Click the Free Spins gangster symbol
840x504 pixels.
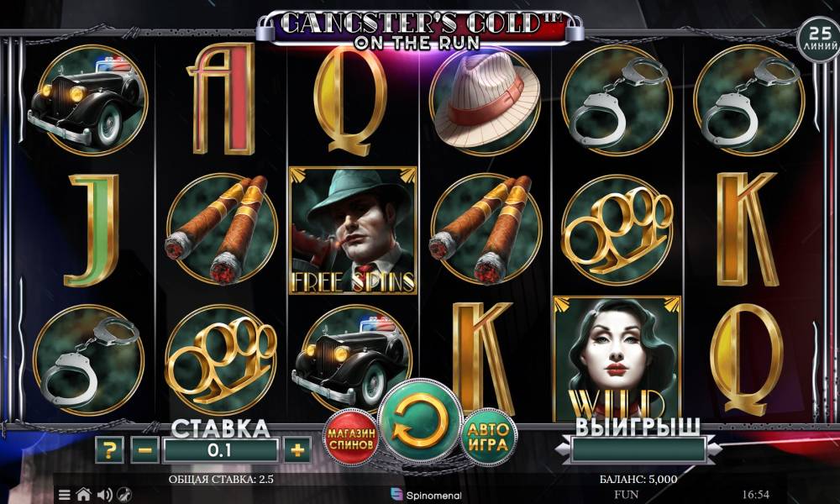pyautogui.click(x=353, y=230)
